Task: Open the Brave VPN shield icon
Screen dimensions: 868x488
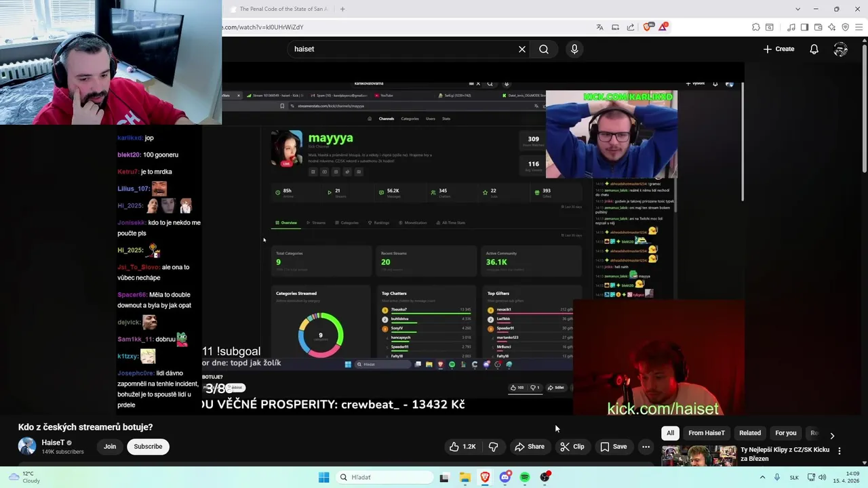Action: tap(845, 27)
